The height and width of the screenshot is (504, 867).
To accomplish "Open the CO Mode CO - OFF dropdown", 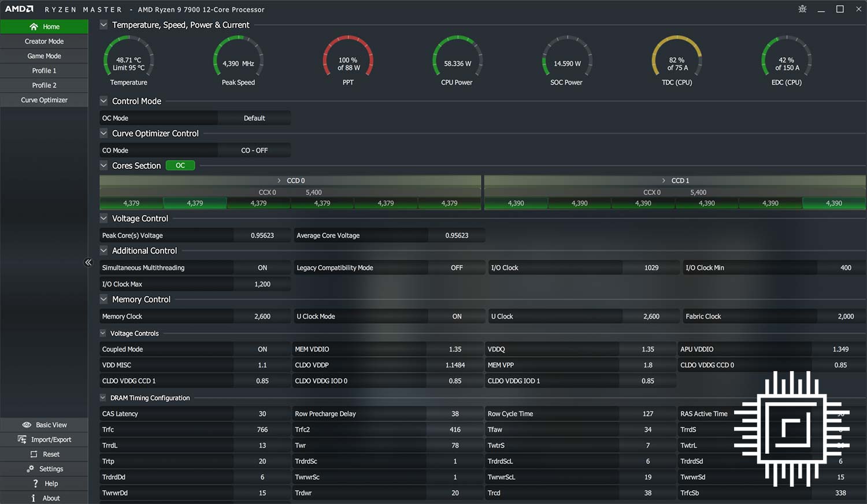I will click(x=254, y=150).
